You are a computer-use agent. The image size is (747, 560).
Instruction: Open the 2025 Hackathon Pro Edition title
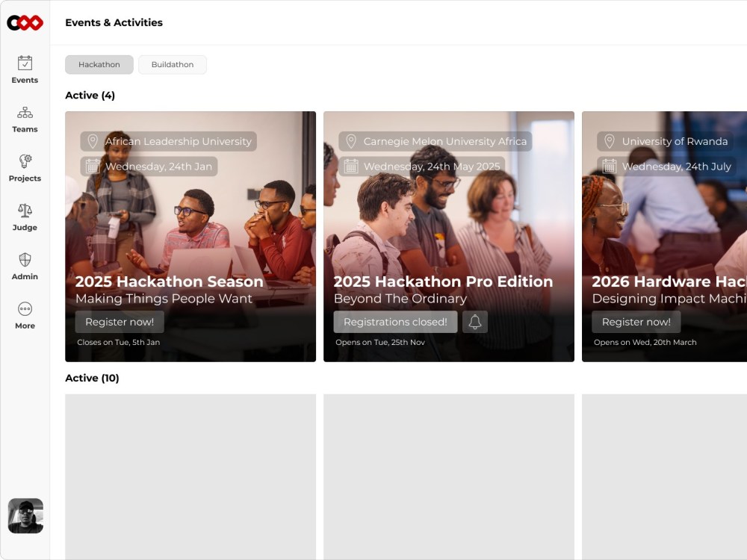point(443,281)
